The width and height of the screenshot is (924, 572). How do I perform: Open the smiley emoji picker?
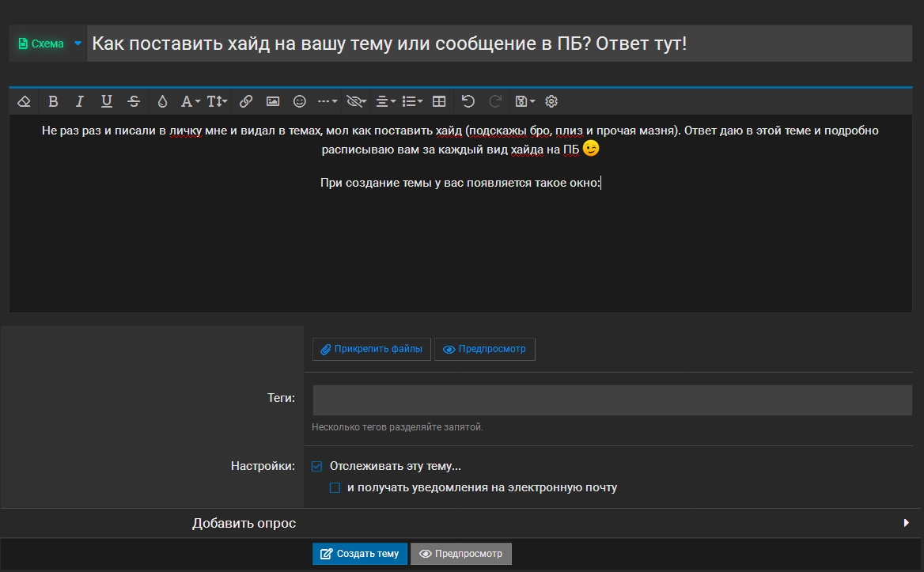tap(300, 101)
